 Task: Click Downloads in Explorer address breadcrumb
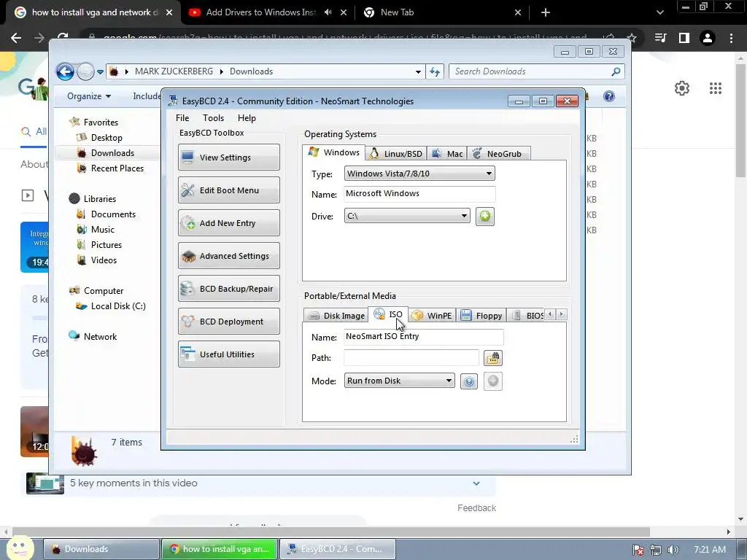tap(251, 71)
